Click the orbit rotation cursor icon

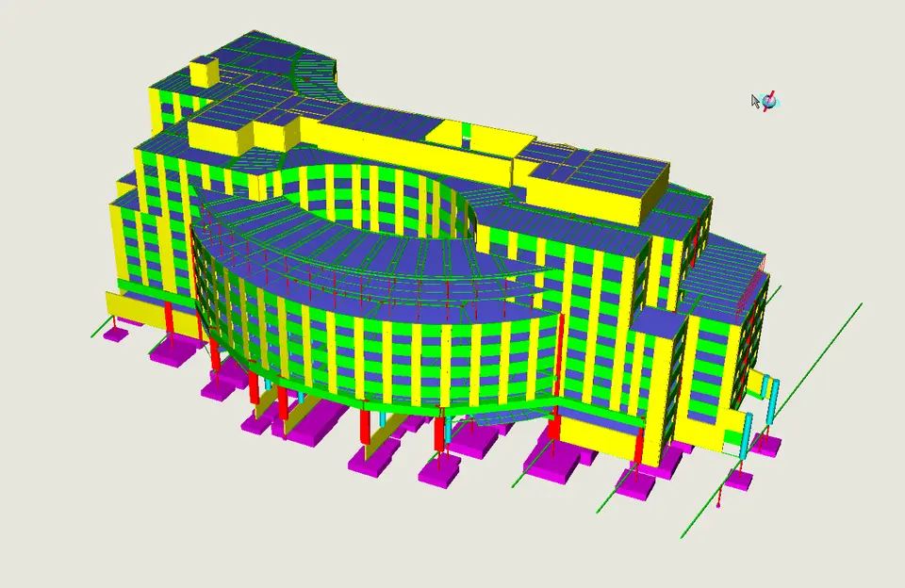(x=765, y=102)
